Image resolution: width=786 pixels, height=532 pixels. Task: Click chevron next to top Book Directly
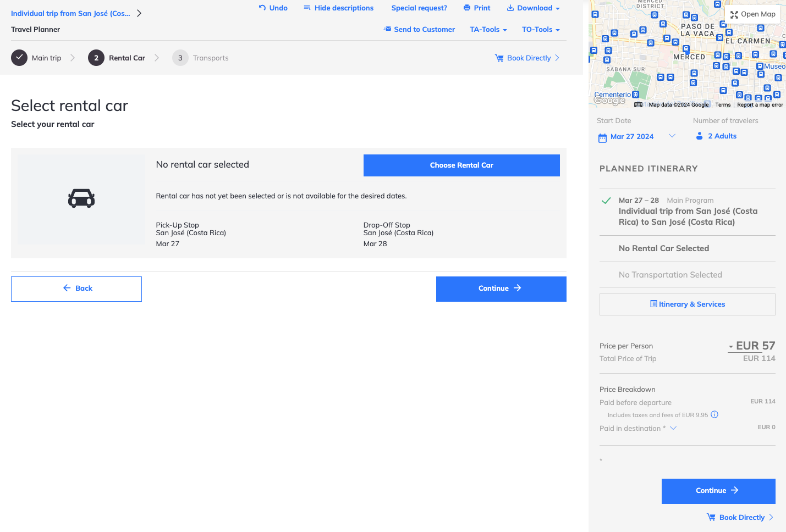point(557,58)
